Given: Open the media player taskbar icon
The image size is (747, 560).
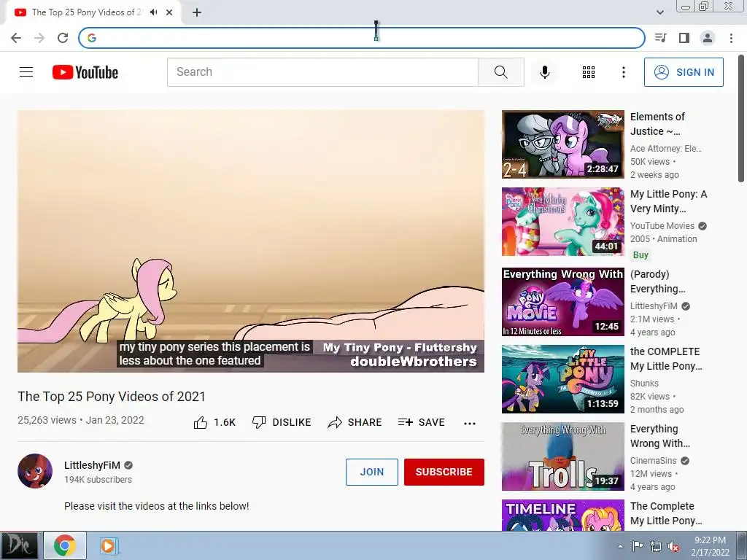Looking at the screenshot, I should click(108, 545).
